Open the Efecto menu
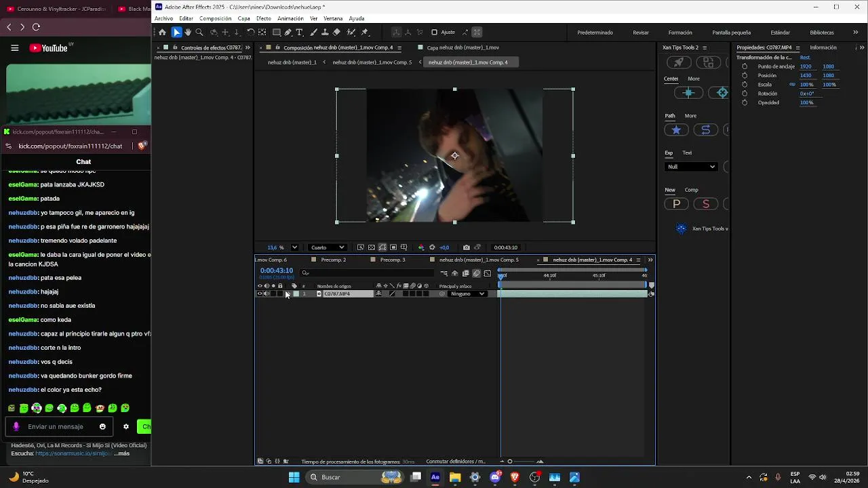This screenshot has width=868, height=488. coord(264,18)
